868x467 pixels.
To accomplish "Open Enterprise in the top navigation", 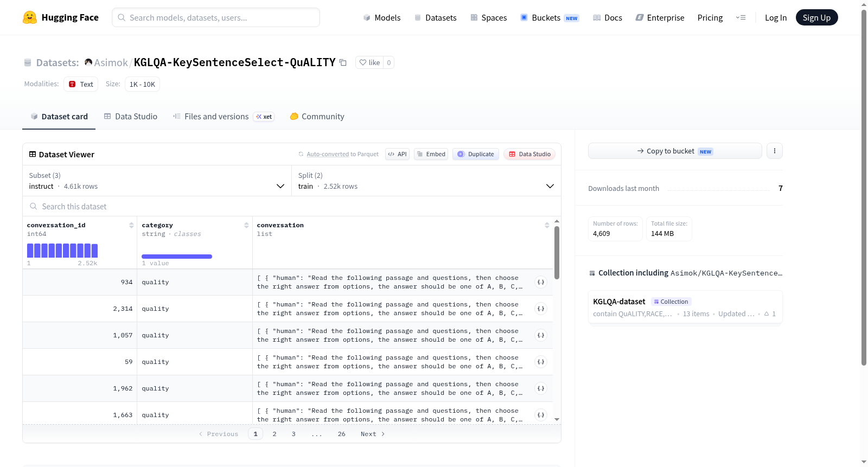I will pyautogui.click(x=660, y=17).
